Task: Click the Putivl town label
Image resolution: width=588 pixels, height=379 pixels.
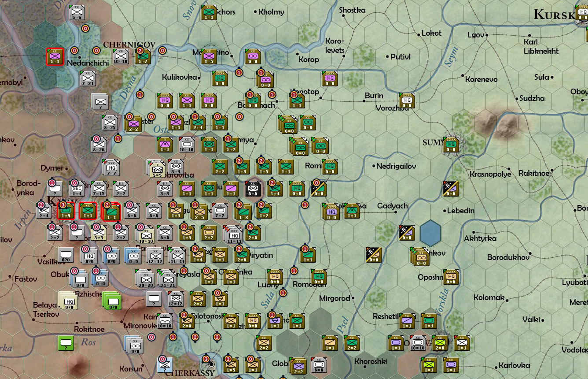Action: click(x=401, y=56)
